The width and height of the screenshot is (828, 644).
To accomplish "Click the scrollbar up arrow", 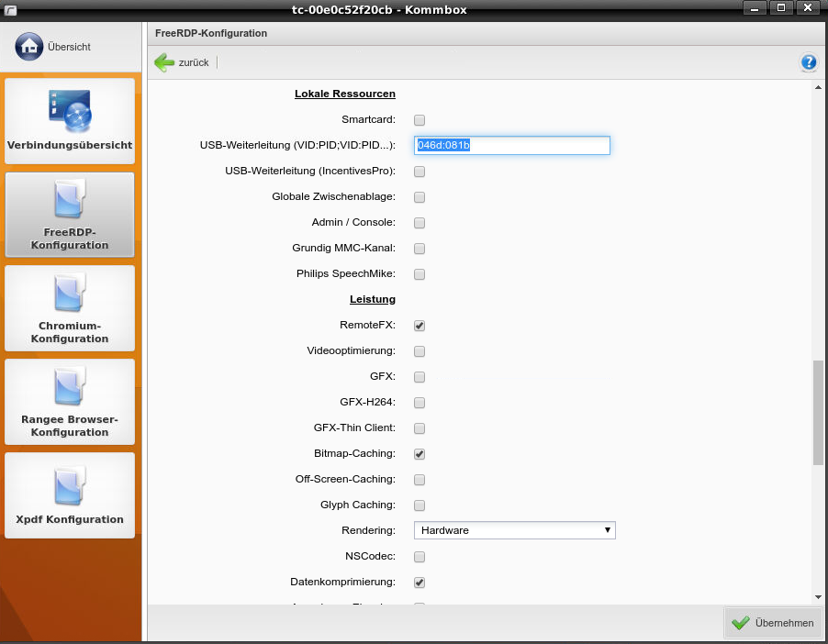I will click(817, 87).
